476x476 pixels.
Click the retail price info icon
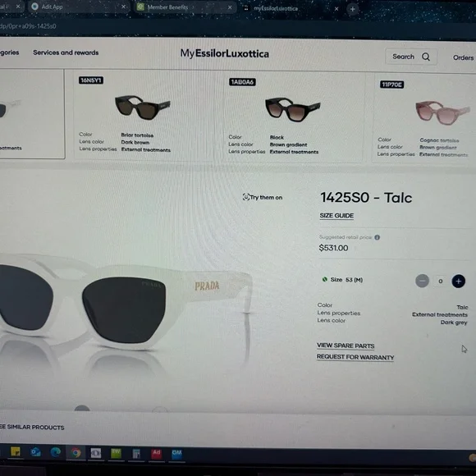(x=377, y=237)
